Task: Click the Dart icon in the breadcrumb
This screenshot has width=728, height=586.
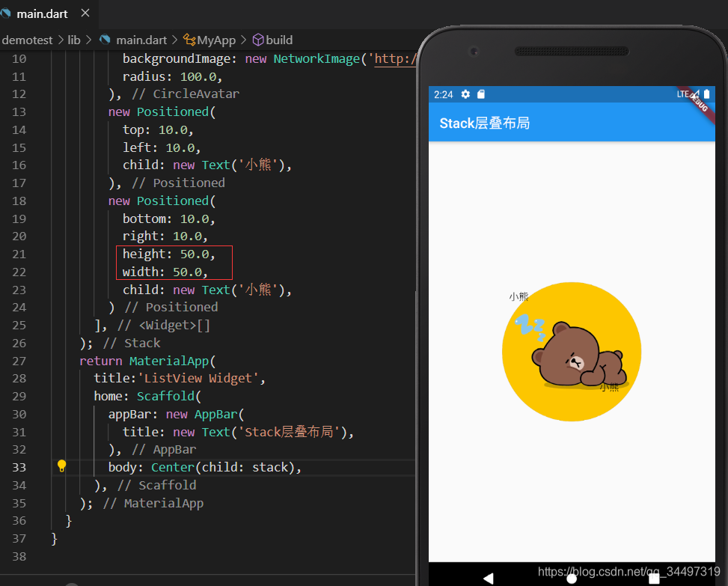Action: coord(105,40)
